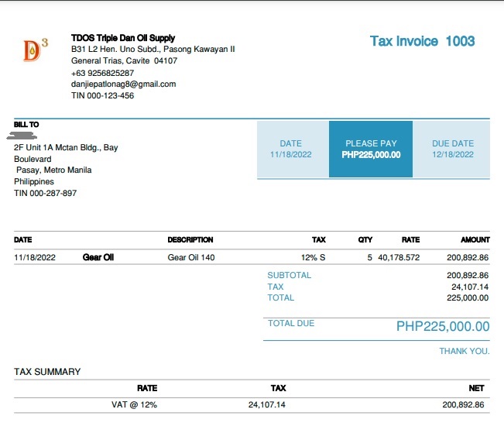
Task: Click the TAX SUMMARY heading
Action: click(x=47, y=372)
